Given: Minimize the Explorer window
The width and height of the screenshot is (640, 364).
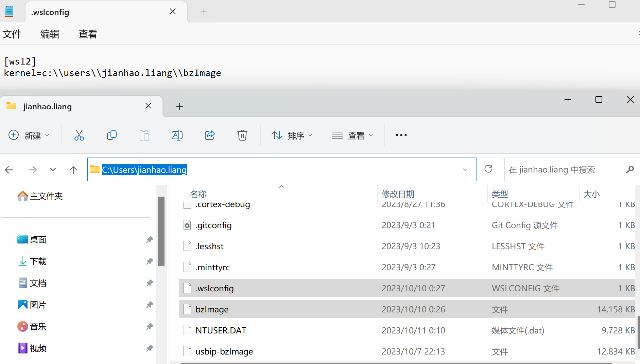Looking at the screenshot, I should pyautogui.click(x=568, y=99).
